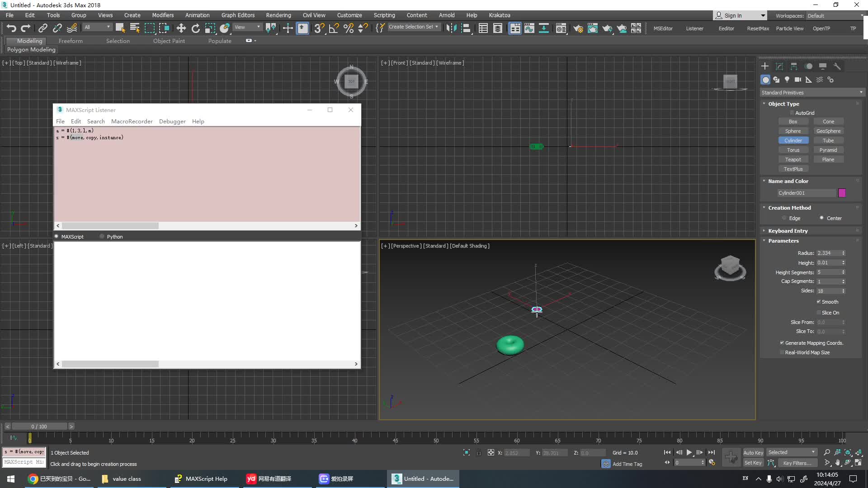Toggle the Smooth checkbox for cylinder
The image size is (868, 488).
pos(818,301)
